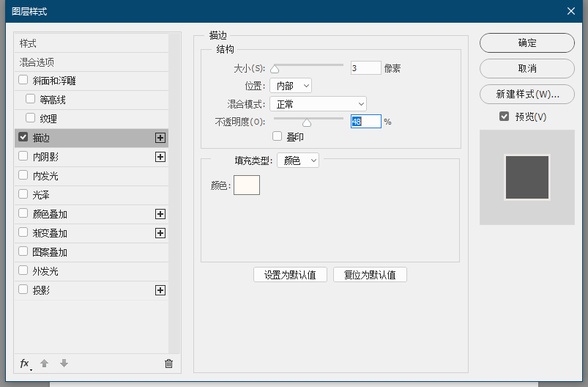This screenshot has width=588, height=387.
Task: Select the 混合选项 list entry
Action: 92,62
